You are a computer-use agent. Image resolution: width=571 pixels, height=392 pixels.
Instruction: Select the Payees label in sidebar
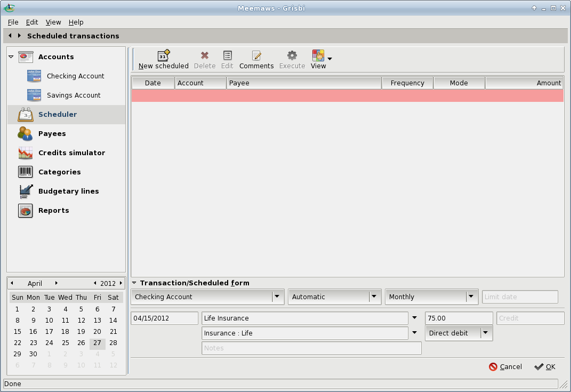point(52,134)
